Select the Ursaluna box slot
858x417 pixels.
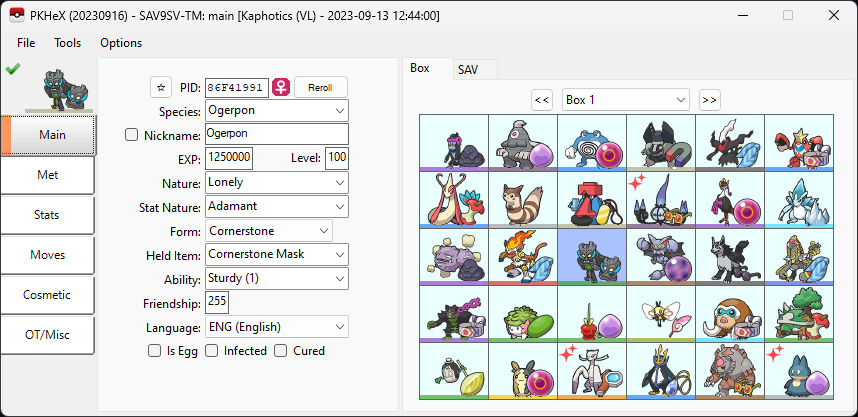730,370
